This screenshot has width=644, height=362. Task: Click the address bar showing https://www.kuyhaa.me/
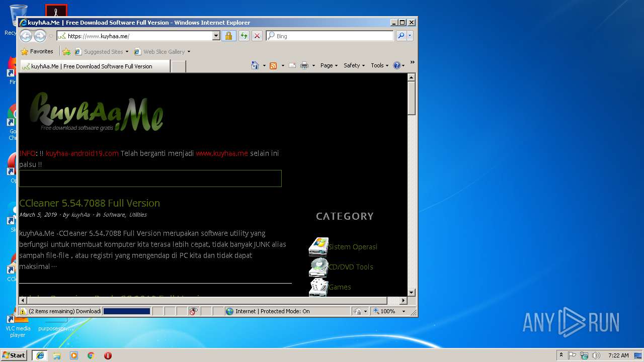135,36
